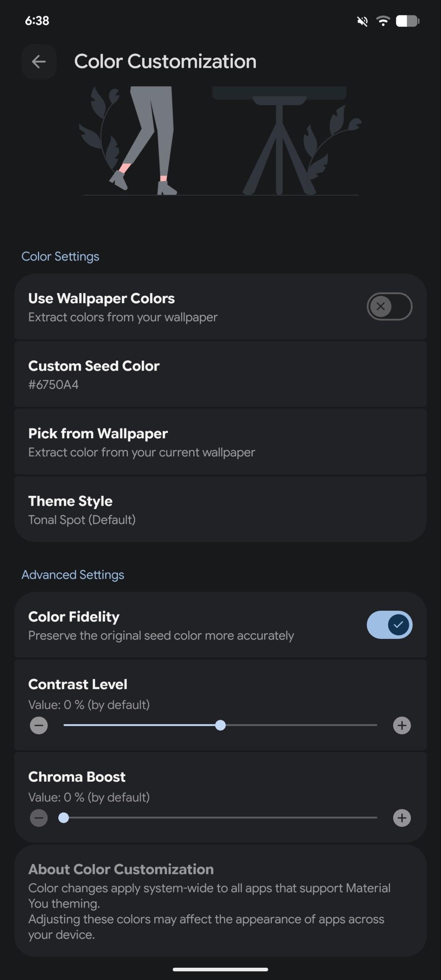Tap the battery status icon
This screenshot has width=441, height=980.
(407, 21)
